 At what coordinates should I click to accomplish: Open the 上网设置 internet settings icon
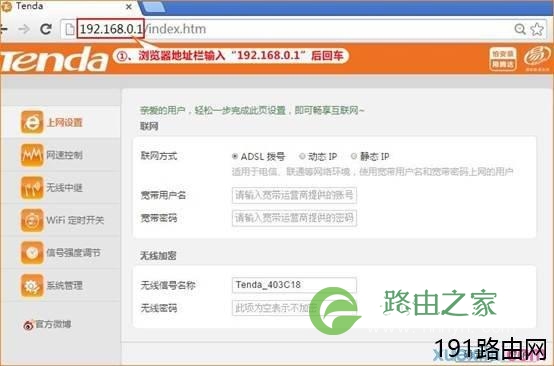point(32,122)
